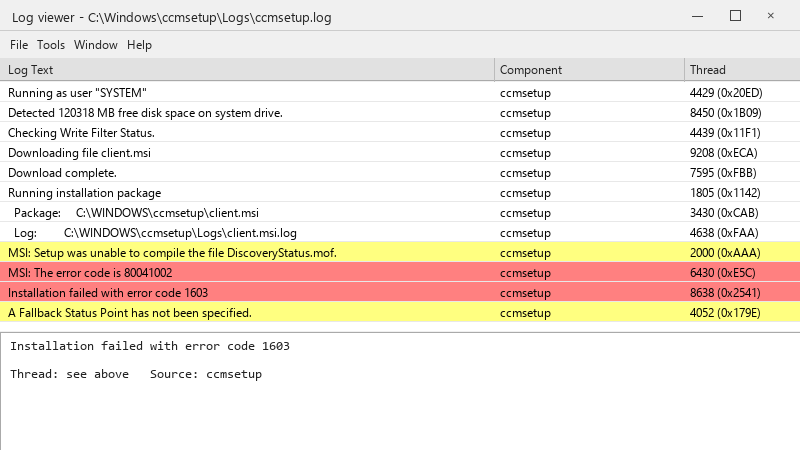Open the Tools menu
This screenshot has width=800, height=450.
click(x=51, y=45)
